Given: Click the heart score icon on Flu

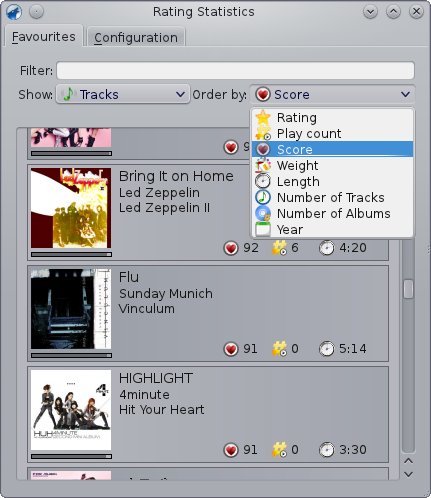Looking at the screenshot, I should coord(231,349).
